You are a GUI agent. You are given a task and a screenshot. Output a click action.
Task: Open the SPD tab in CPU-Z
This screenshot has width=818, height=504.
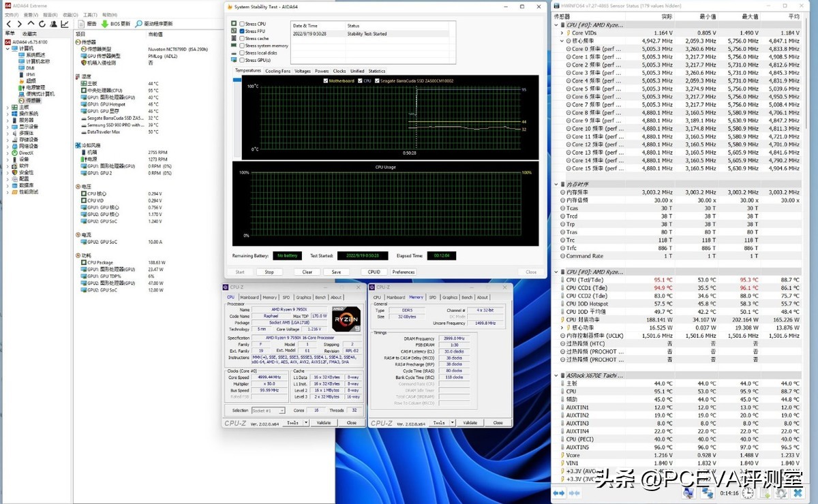coord(286,297)
